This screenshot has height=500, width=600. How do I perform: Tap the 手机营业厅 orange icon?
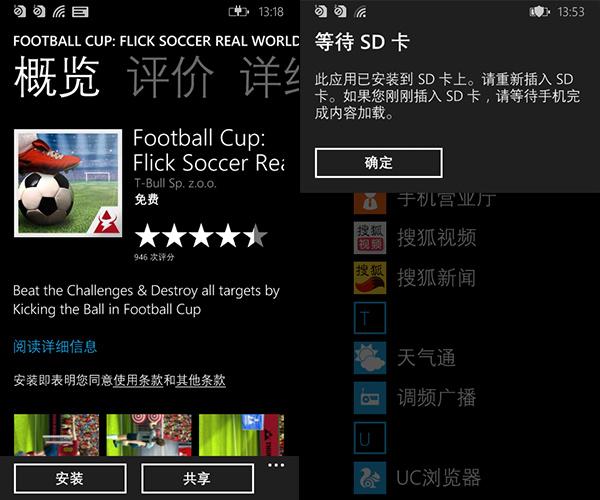tap(370, 203)
